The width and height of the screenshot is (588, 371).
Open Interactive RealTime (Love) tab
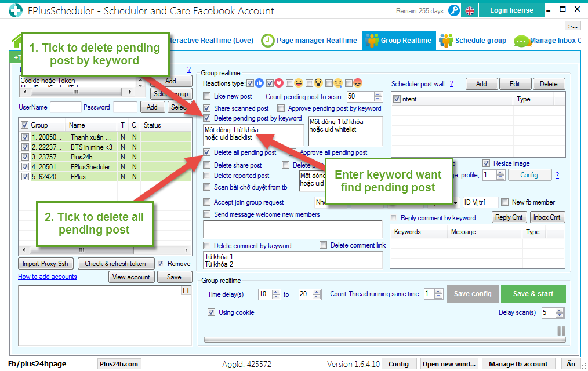[x=212, y=41]
